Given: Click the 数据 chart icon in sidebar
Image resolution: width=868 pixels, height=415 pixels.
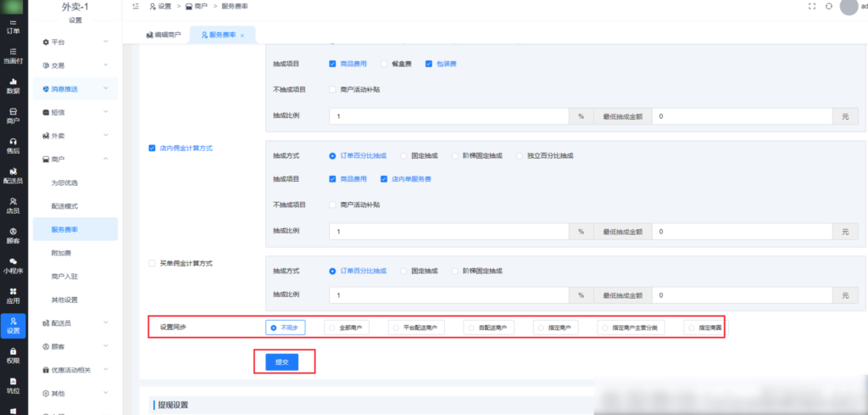Looking at the screenshot, I should coord(13,86).
